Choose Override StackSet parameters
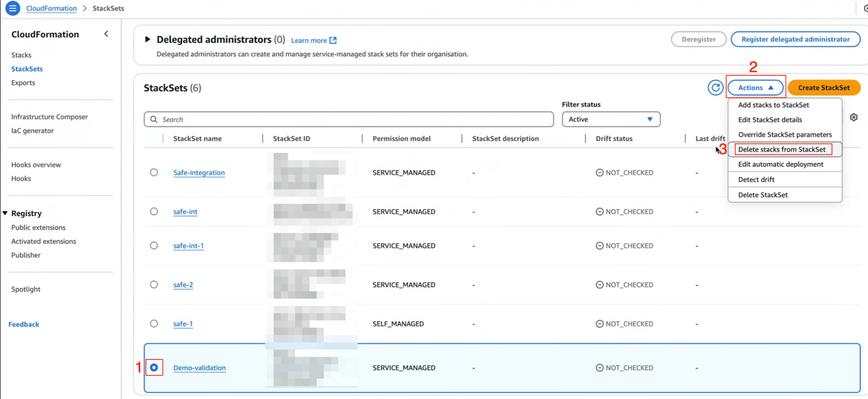 coord(785,135)
